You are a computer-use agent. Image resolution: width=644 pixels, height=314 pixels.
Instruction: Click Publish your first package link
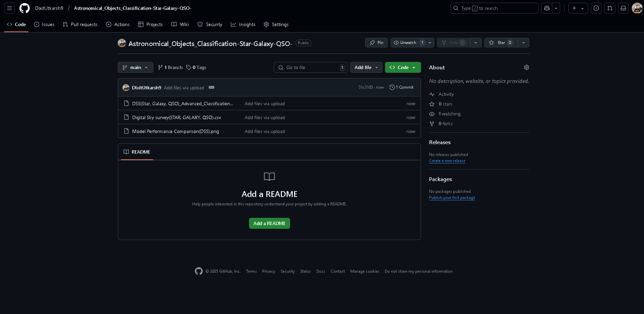[x=452, y=198]
